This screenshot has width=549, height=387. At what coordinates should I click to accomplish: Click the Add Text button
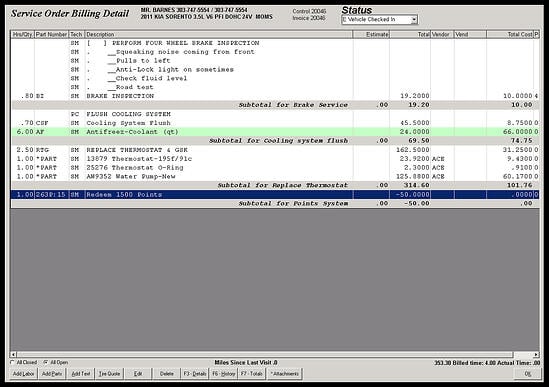coord(81,374)
